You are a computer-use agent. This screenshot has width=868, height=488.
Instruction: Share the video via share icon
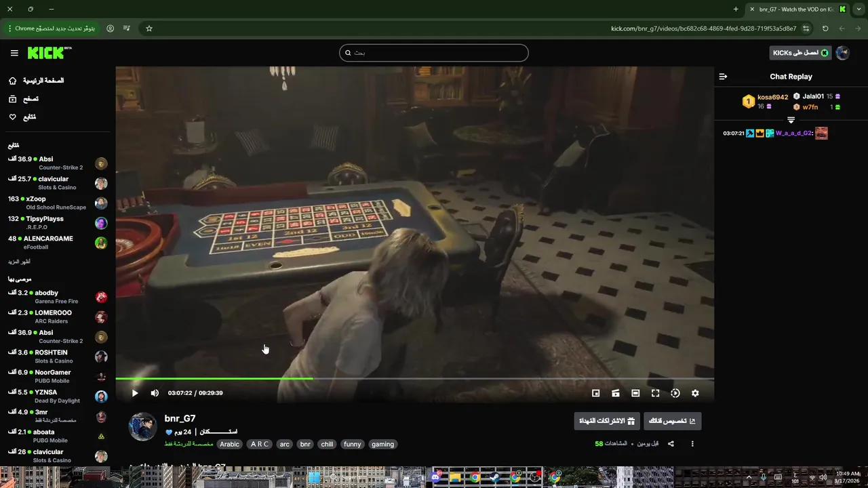671,444
